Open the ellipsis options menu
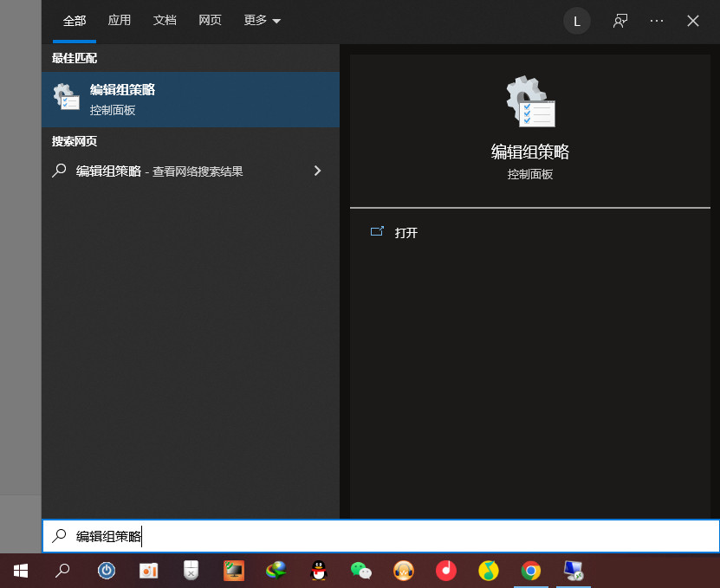Viewport: 720px width, 588px height. [656, 20]
